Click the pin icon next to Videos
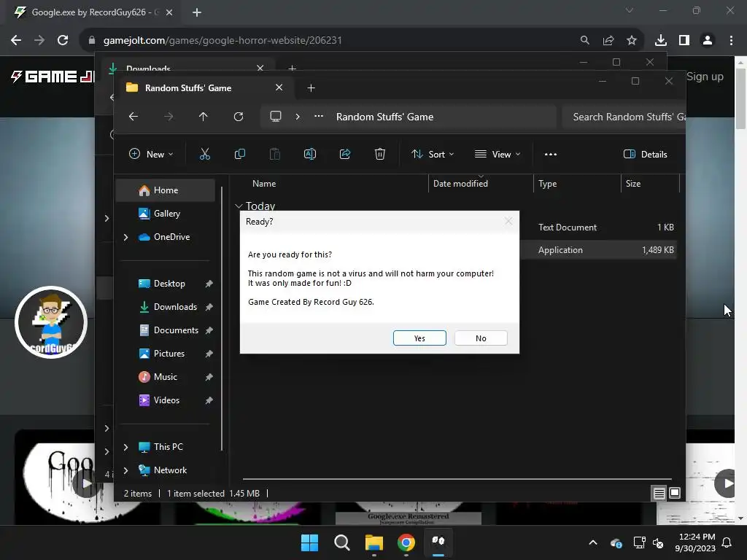 coord(209,400)
